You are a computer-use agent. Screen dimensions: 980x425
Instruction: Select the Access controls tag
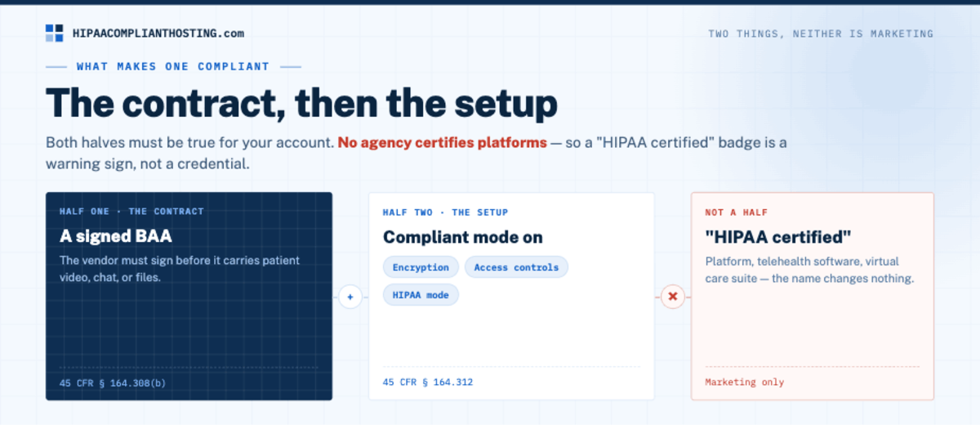pyautogui.click(x=516, y=267)
